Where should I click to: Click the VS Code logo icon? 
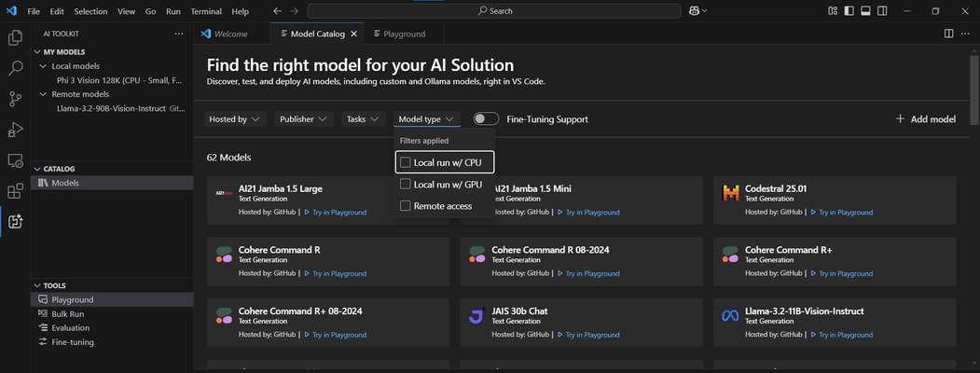pyautogui.click(x=12, y=11)
